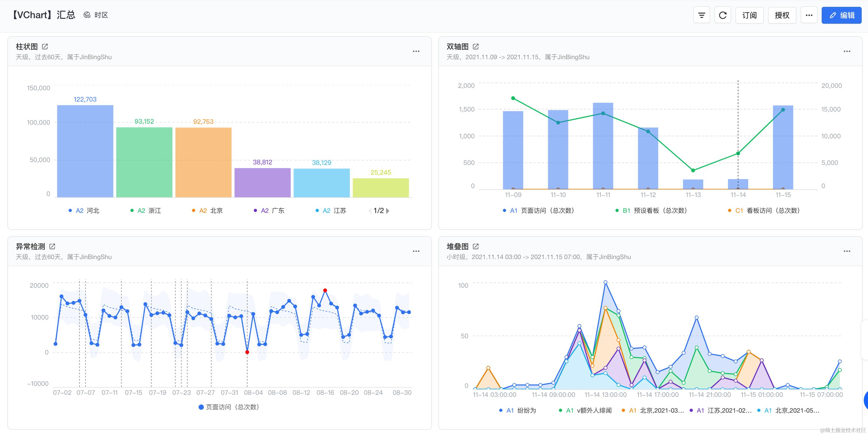
Task: Open 柱状图 panel more options menu
Action: tap(416, 51)
